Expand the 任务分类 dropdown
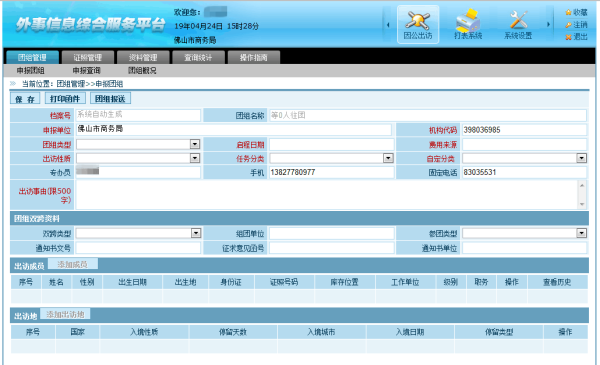This screenshot has width=600, height=365. pos(388,158)
